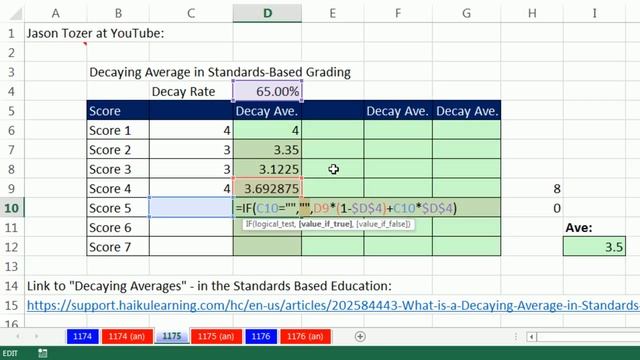The height and width of the screenshot is (360, 640).
Task: Select row 13 header
Action: 11,267
